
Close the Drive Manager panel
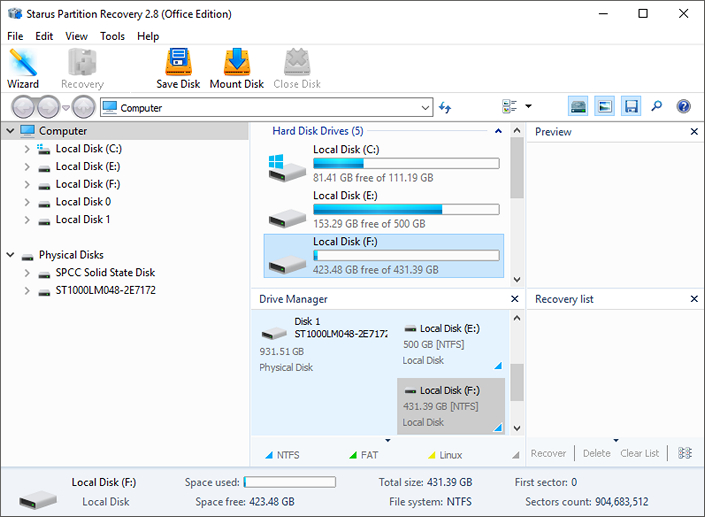(x=515, y=299)
